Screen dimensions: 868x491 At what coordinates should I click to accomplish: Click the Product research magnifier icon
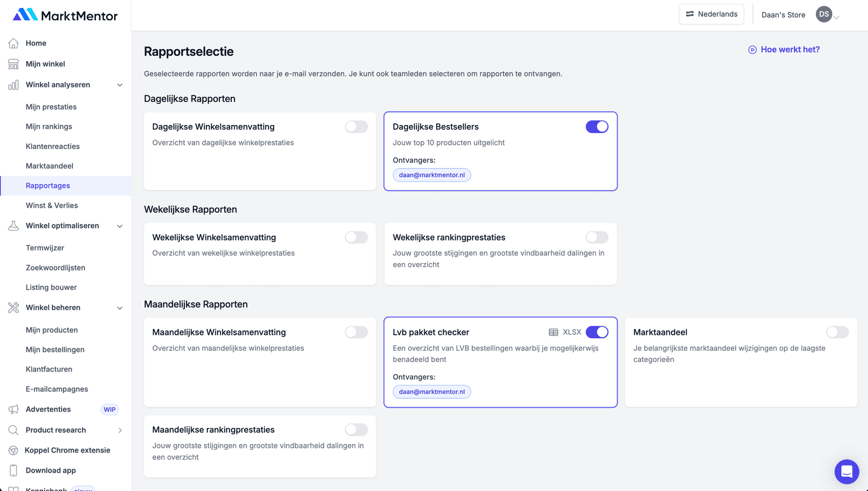pos(13,429)
